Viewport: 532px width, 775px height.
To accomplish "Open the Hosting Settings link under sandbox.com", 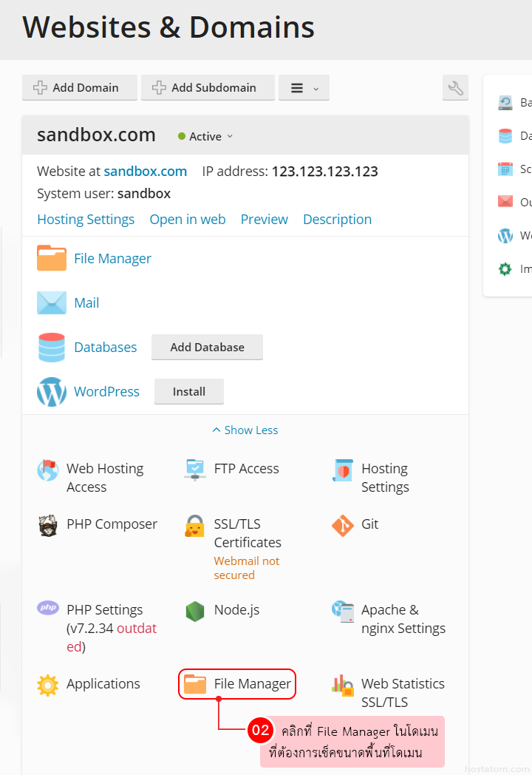I will 86,220.
